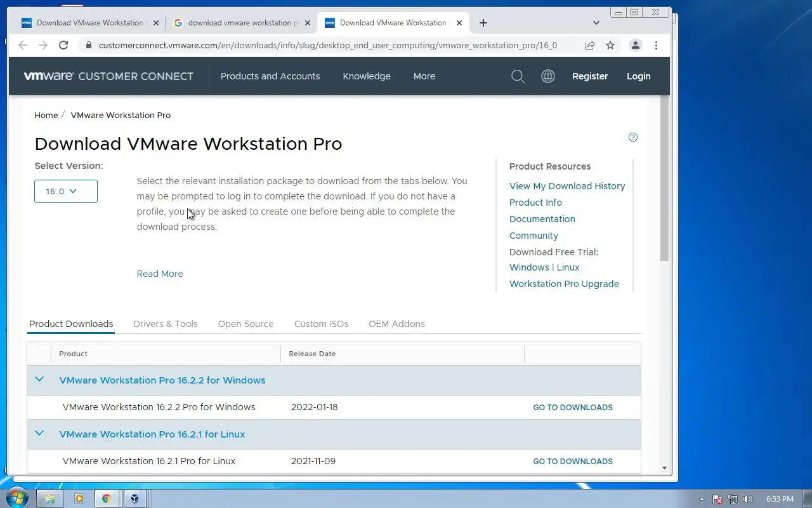The width and height of the screenshot is (812, 508).
Task: Close the first Download VMware Workstation tab
Action: tap(156, 23)
